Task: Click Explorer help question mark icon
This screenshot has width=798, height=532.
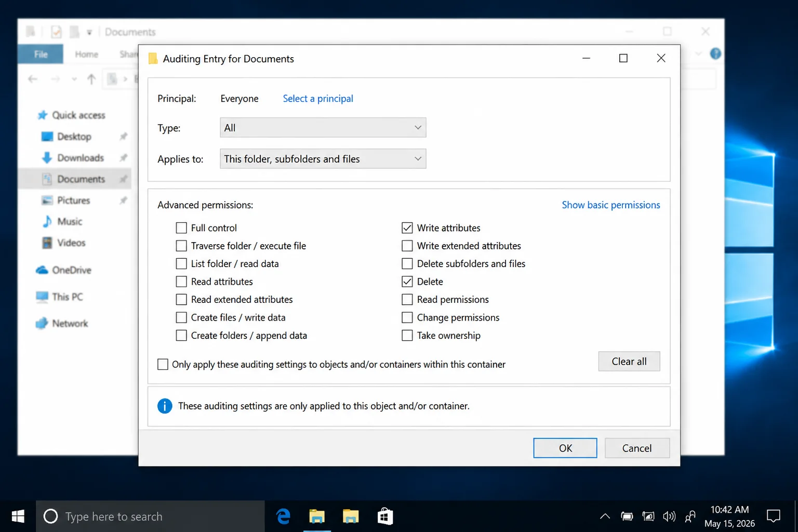Action: click(x=715, y=54)
